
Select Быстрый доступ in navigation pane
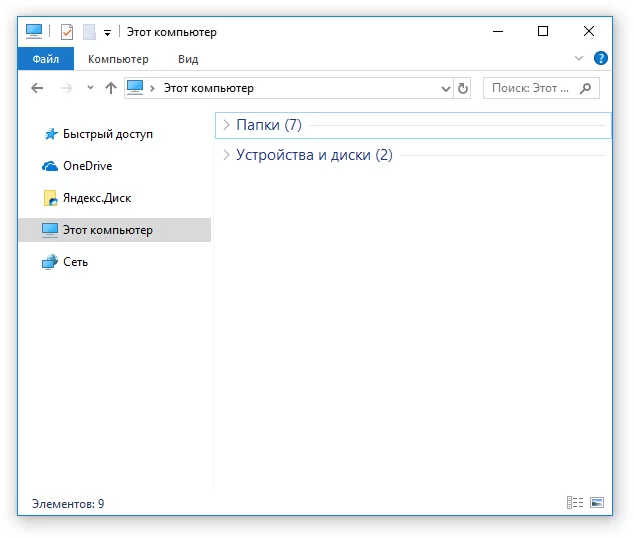(108, 134)
